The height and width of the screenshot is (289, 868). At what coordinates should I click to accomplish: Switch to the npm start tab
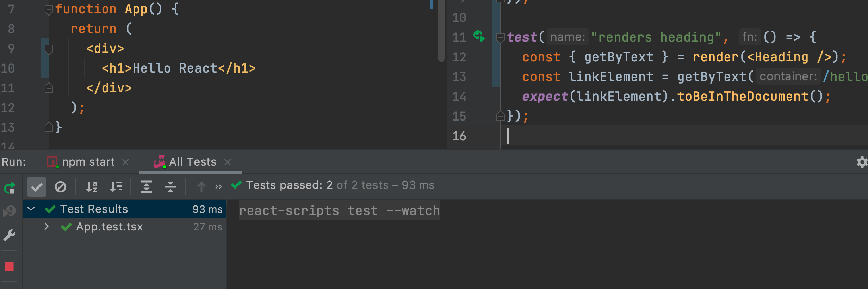tap(88, 162)
